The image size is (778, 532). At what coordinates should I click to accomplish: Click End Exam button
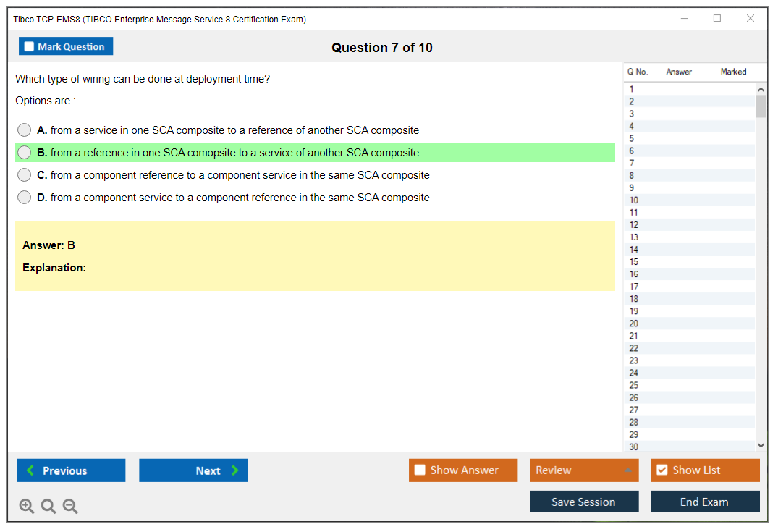(x=705, y=502)
